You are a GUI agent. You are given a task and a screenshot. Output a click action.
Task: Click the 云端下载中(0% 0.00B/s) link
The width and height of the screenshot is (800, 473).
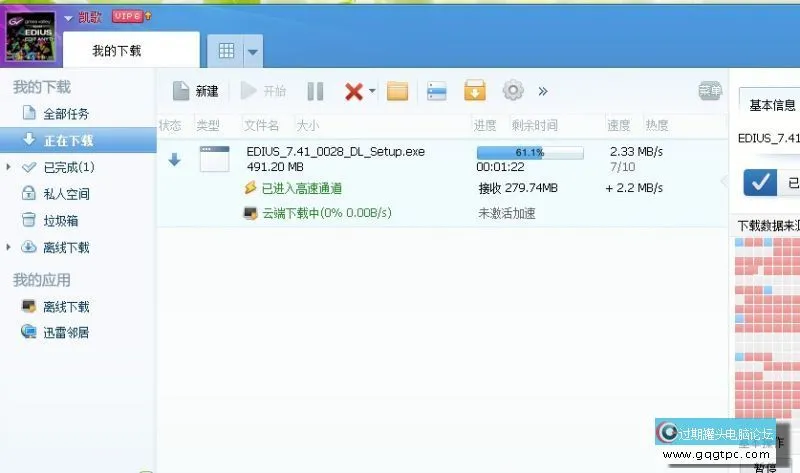pos(327,213)
